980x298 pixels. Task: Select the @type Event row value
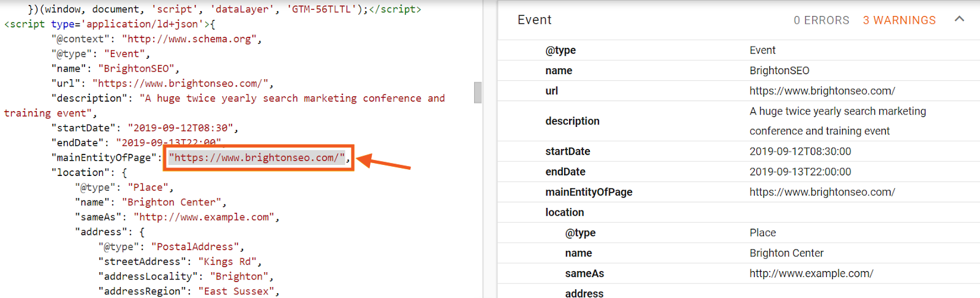(x=762, y=50)
